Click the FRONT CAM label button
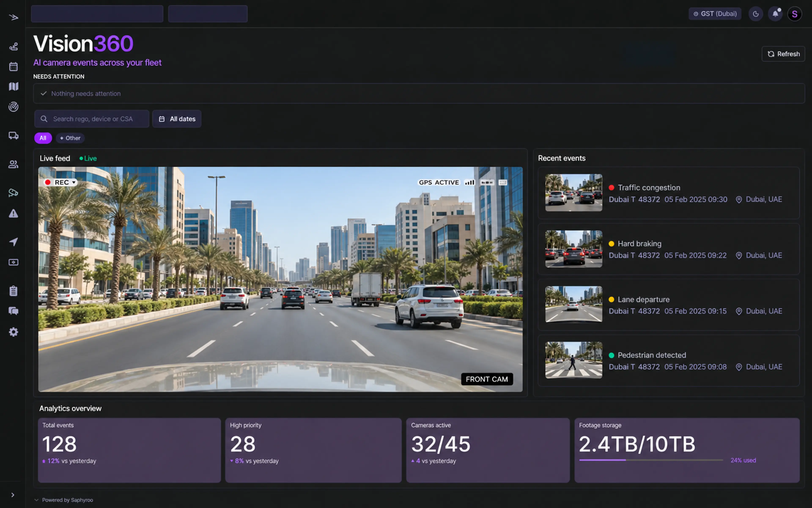812x508 pixels. click(487, 379)
